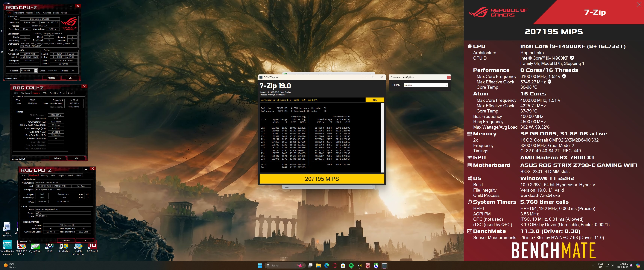Open Opera browser from the taskbar

[335, 265]
